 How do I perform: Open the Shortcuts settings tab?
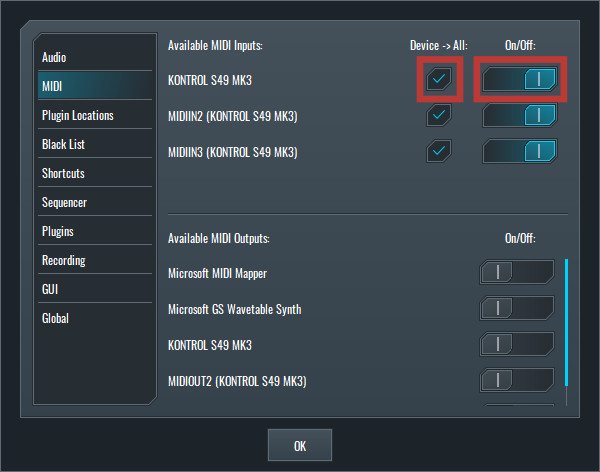pyautogui.click(x=95, y=173)
